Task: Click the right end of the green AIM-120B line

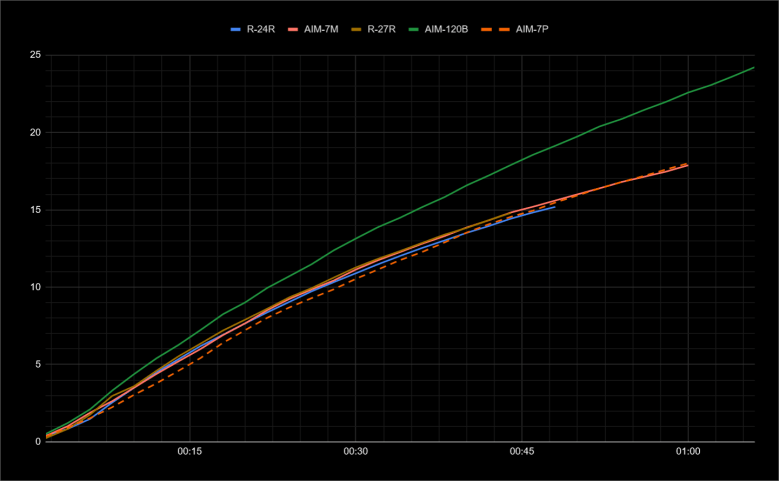Action: click(753, 68)
